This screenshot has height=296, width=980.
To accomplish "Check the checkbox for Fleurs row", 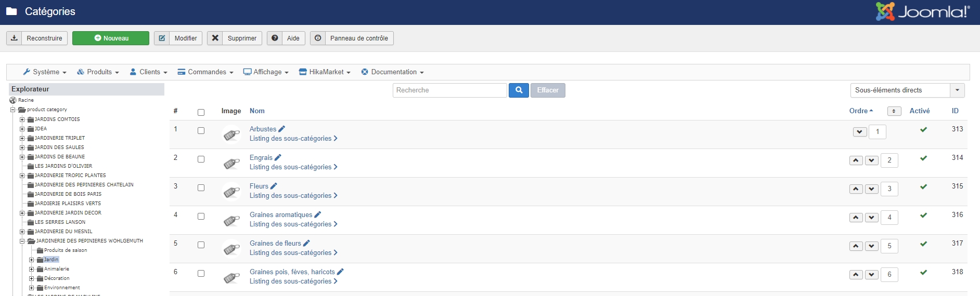I will (201, 187).
